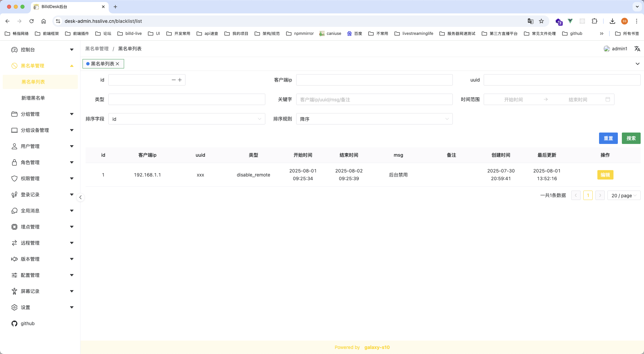This screenshot has width=644, height=354.
Task: Increase the id value with plus
Action: click(x=180, y=80)
